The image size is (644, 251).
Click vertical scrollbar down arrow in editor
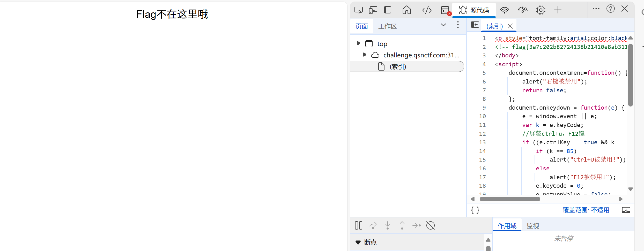click(631, 189)
